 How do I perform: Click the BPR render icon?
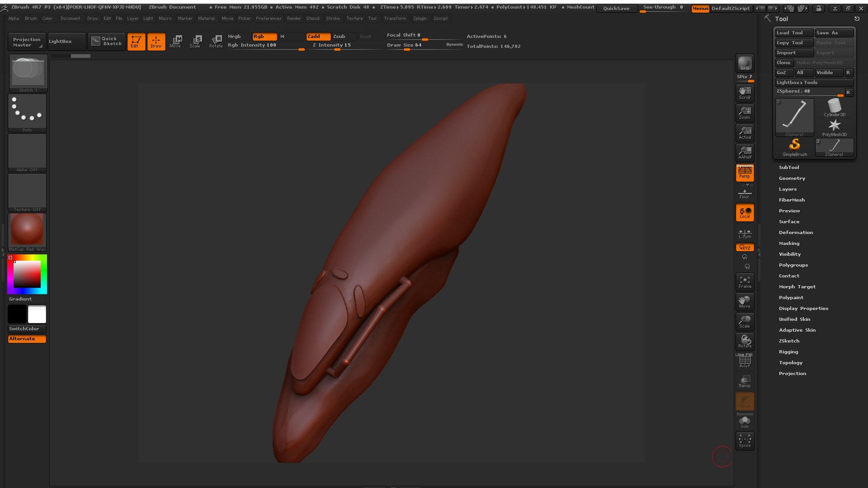tap(745, 64)
